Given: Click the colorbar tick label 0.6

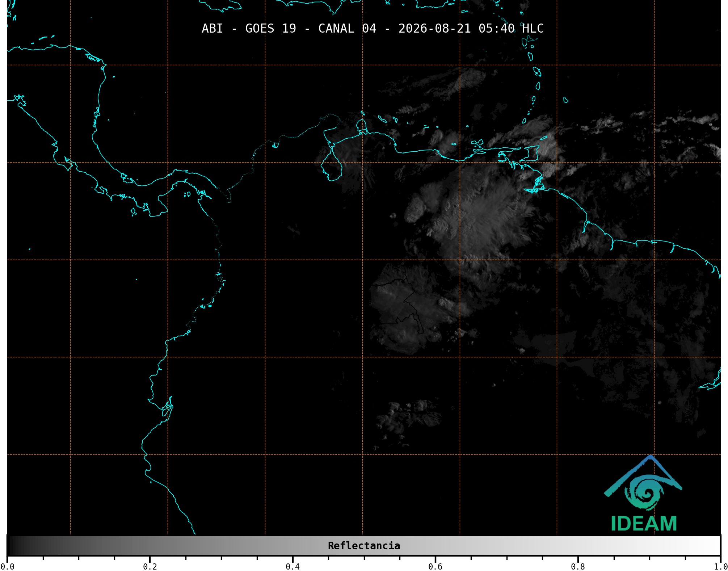Looking at the screenshot, I should point(435,567).
